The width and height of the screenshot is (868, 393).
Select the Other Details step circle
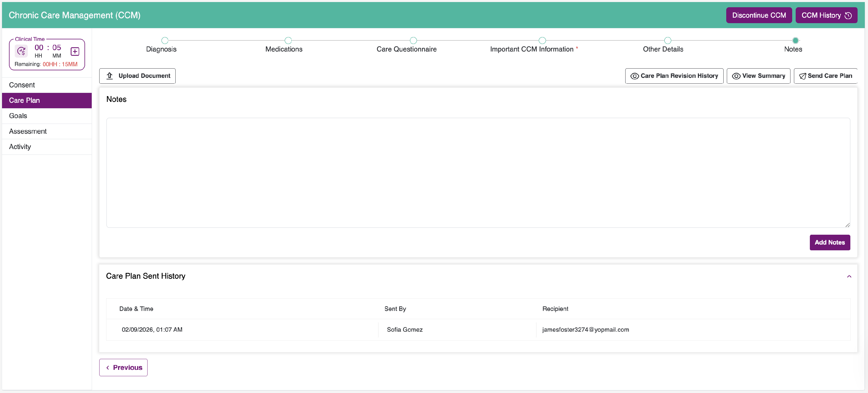click(667, 41)
